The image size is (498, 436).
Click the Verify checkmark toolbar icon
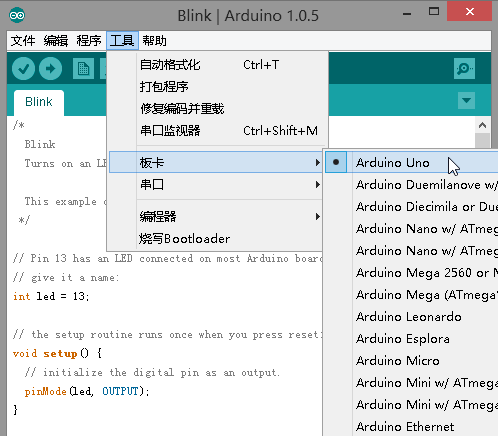(x=23, y=69)
